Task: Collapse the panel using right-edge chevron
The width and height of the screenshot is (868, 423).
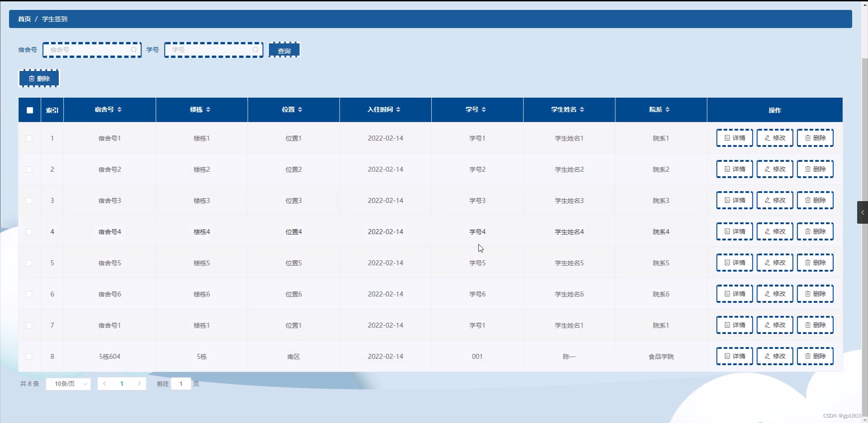Action: (862, 212)
